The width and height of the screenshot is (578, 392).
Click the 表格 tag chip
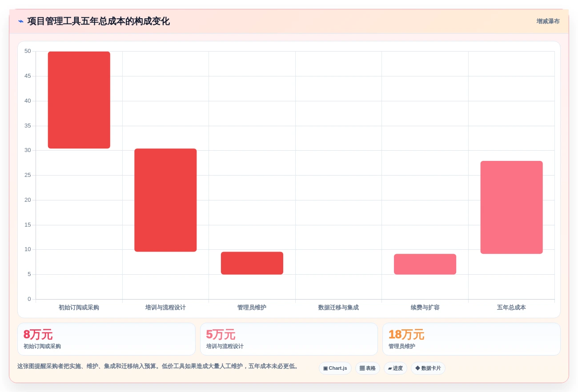(368, 368)
